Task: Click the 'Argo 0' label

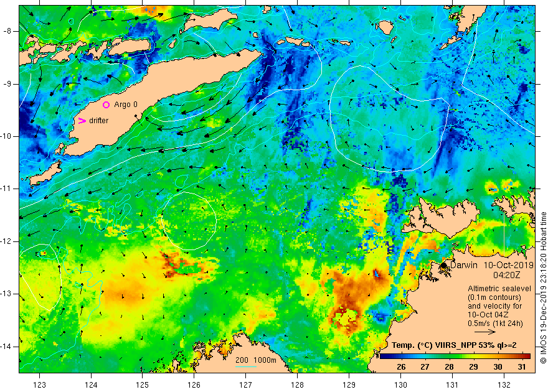Action: point(126,105)
